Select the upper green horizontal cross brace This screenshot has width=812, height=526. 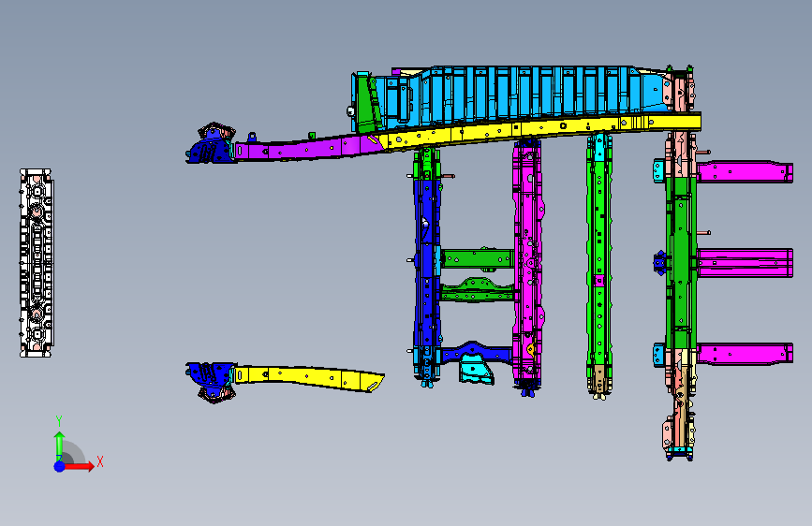478,258
